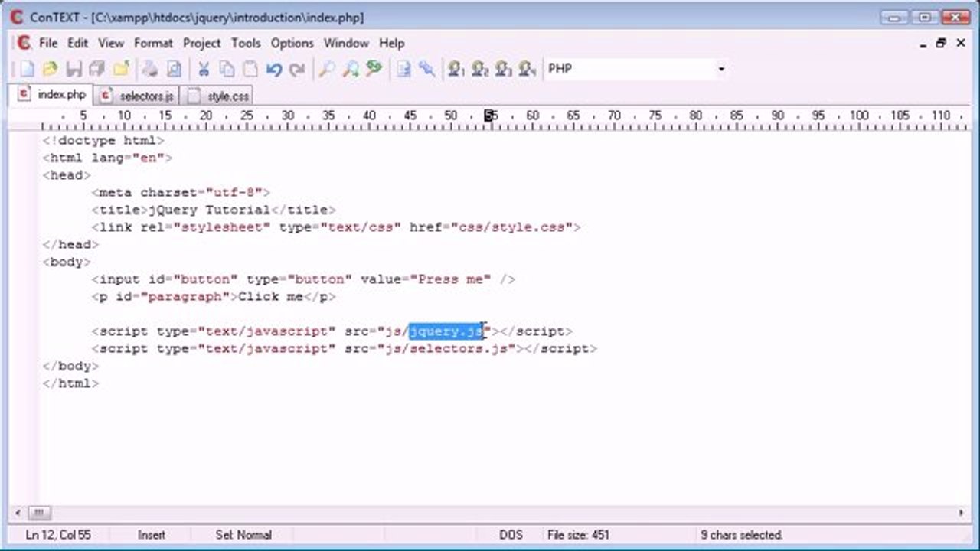Screen dimensions: 980x551
Task: Click the closing '</html>' tag
Action: tap(70, 383)
